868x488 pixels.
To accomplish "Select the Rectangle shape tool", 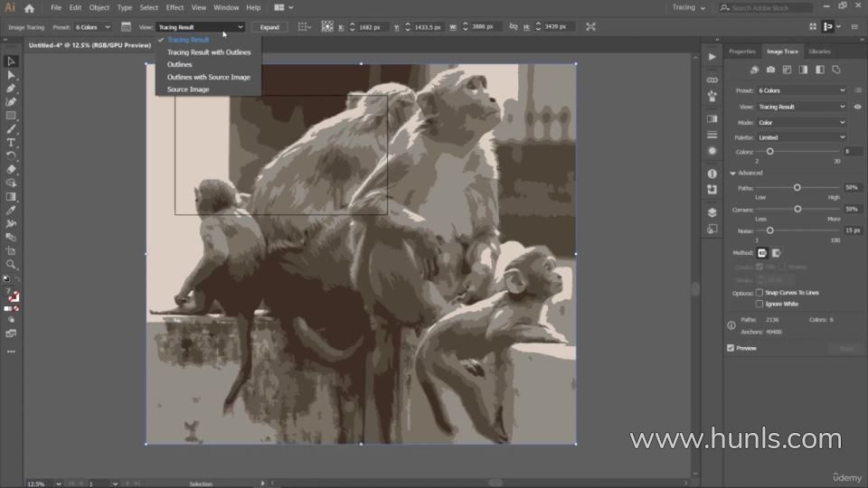I will click(x=11, y=116).
